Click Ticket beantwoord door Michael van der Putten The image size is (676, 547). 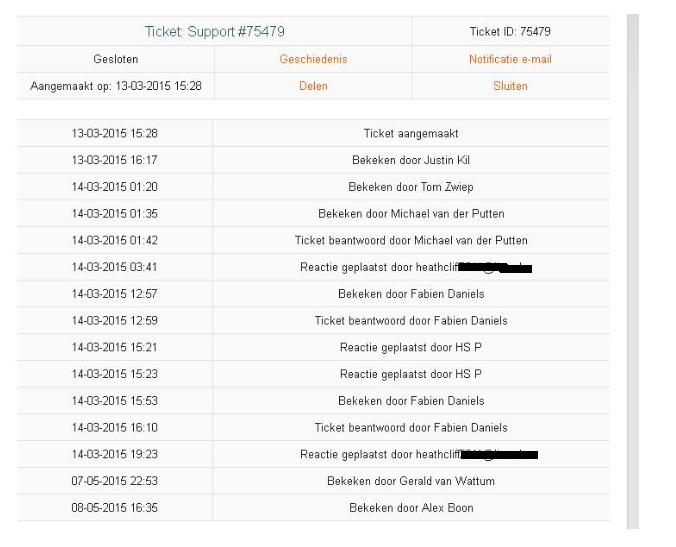411,240
